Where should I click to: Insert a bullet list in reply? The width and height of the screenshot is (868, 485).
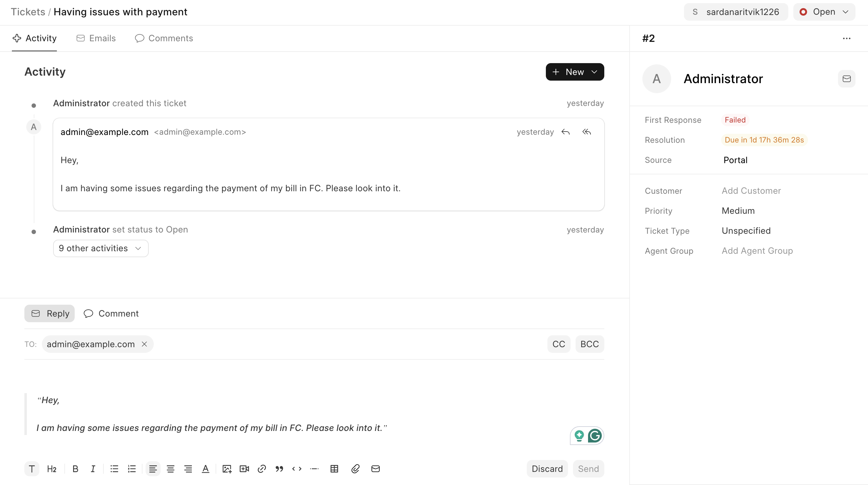click(114, 468)
